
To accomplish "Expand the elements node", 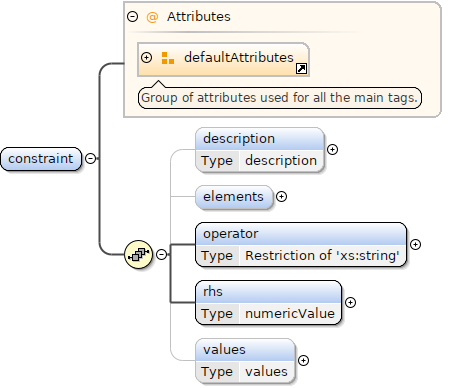I will 281,197.
